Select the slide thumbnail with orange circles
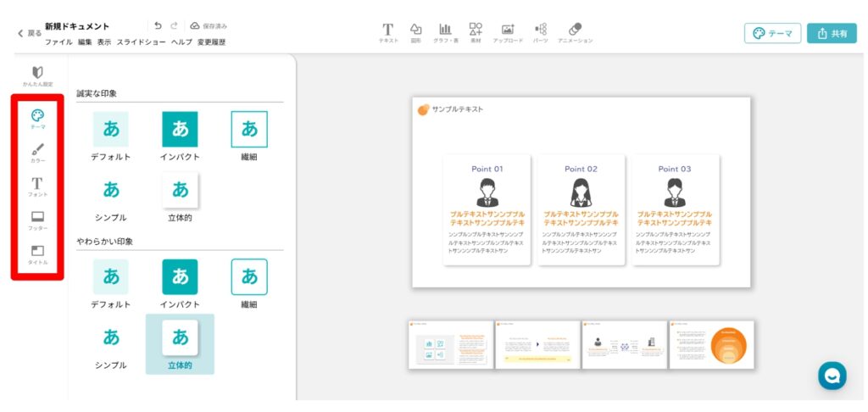The width and height of the screenshot is (868, 412). 711,345
